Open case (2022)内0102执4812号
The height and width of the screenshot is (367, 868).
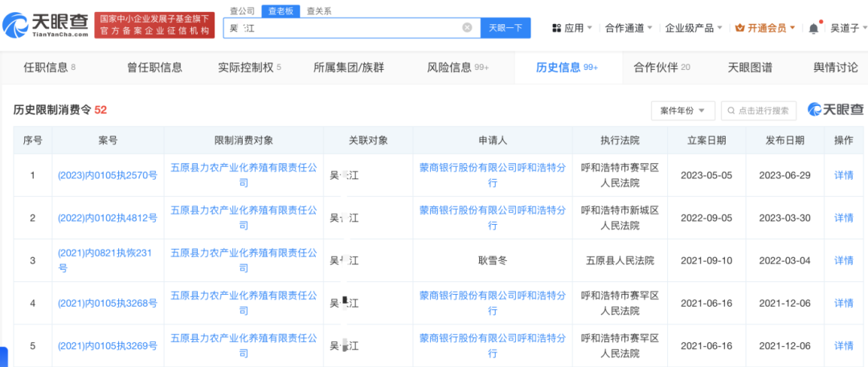(108, 218)
